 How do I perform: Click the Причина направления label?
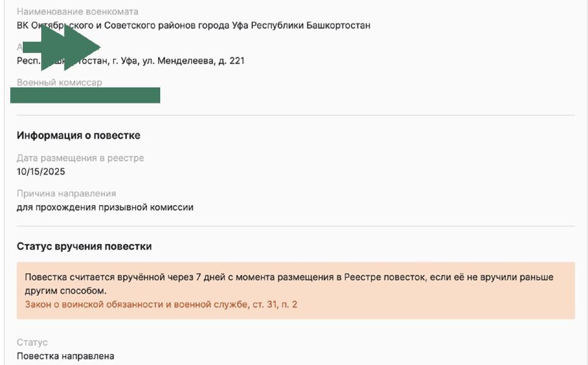tap(66, 193)
